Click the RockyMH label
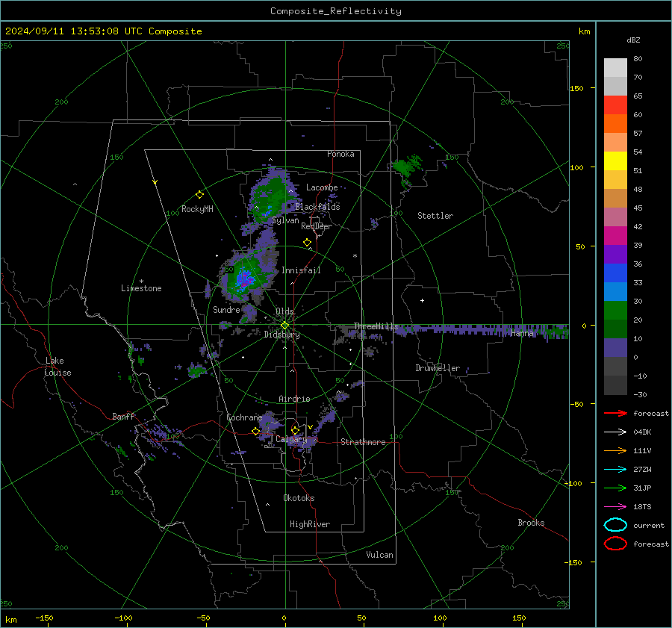The width and height of the screenshot is (672, 628). pyautogui.click(x=197, y=209)
